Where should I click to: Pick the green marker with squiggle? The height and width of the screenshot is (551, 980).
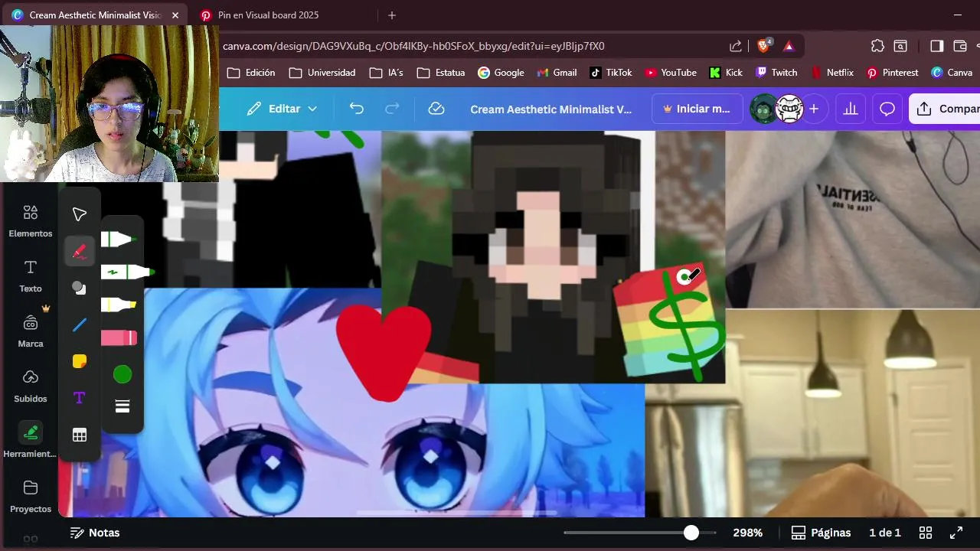click(x=127, y=272)
